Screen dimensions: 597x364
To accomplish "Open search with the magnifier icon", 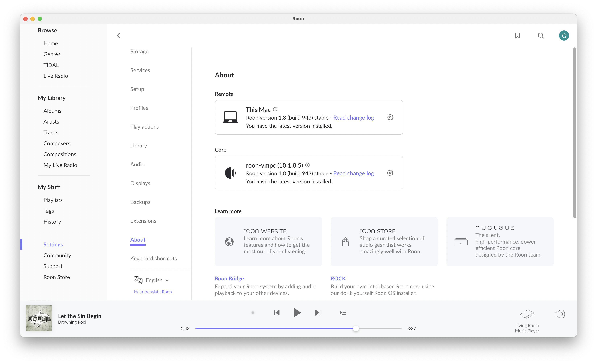I will point(541,36).
